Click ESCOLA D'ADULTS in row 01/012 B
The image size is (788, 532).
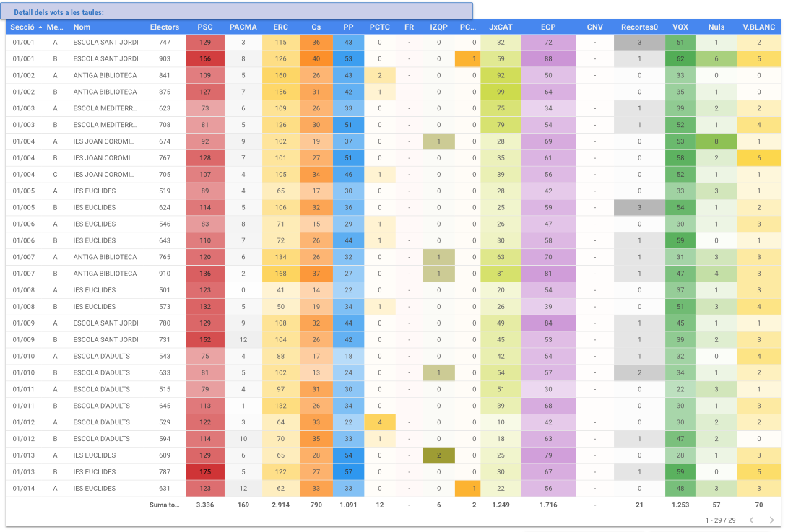(102, 439)
